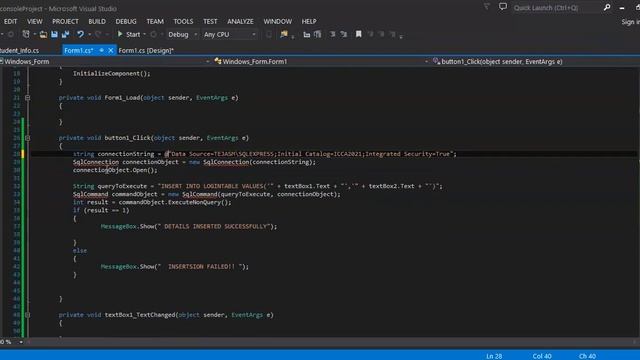Click the Increase Indent icon
Viewport: 640px width, 360px height.
318,35
